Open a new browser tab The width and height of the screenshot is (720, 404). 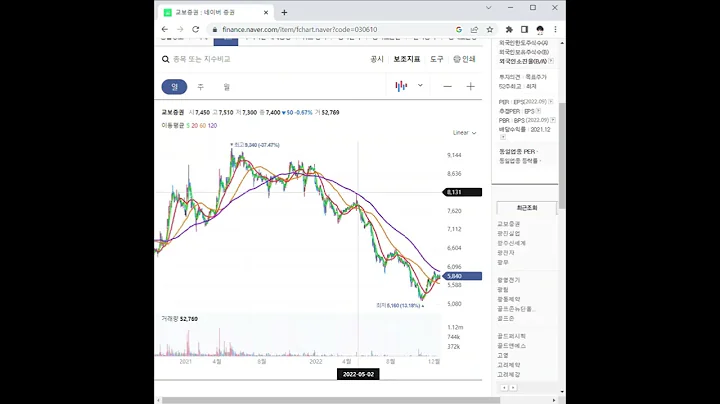click(284, 12)
